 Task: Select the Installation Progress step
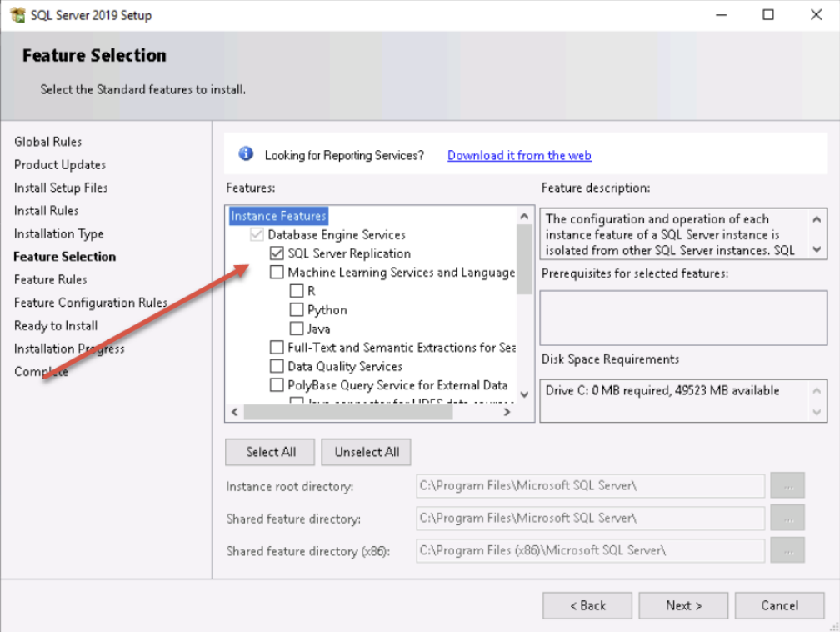(x=69, y=349)
